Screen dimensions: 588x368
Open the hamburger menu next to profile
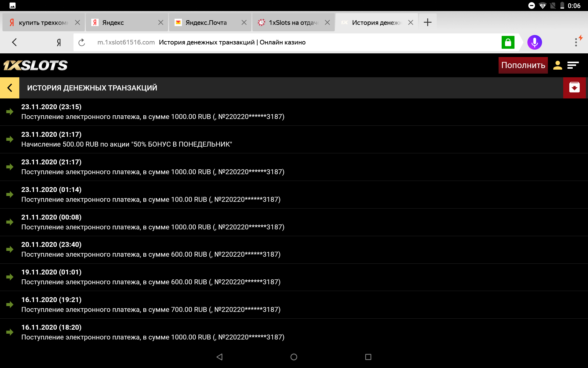(573, 65)
